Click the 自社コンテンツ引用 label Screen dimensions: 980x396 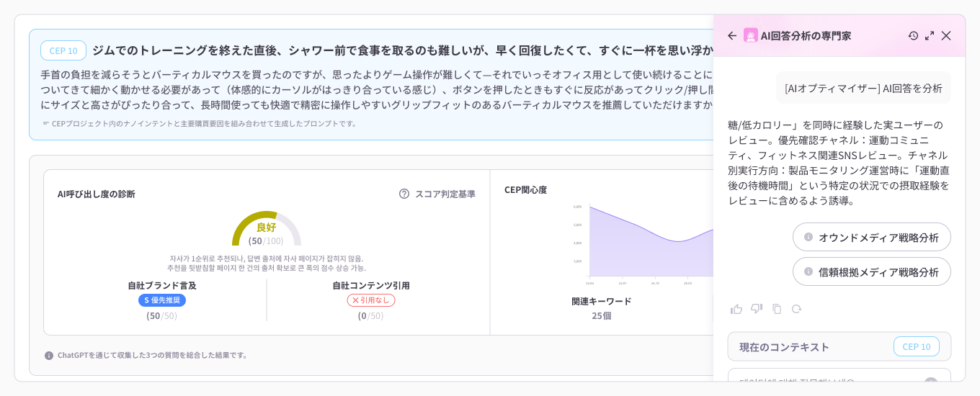pyautogui.click(x=371, y=285)
